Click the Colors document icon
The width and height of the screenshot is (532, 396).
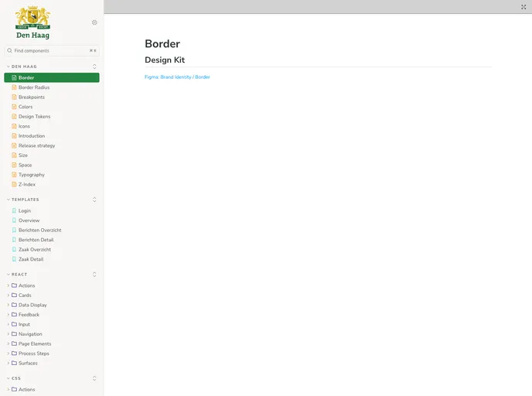pos(14,107)
